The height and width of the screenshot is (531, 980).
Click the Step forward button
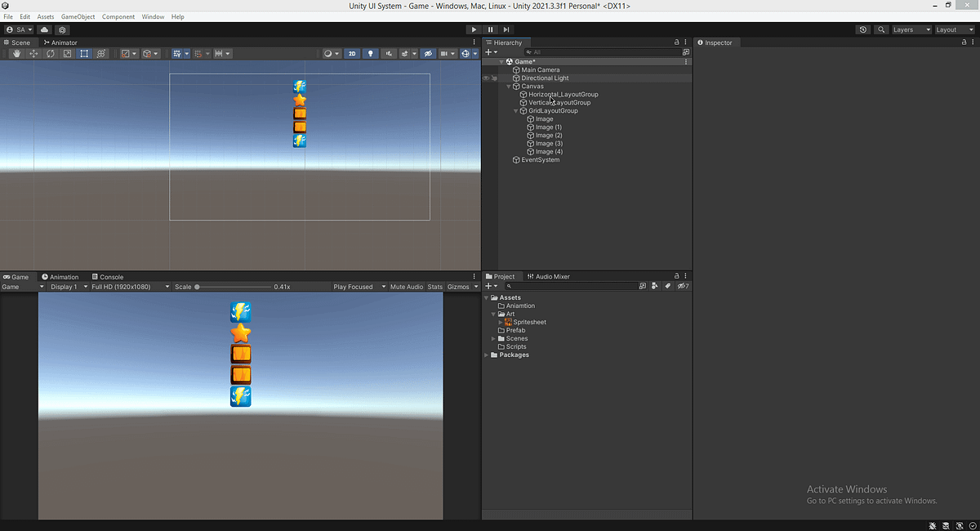point(506,29)
